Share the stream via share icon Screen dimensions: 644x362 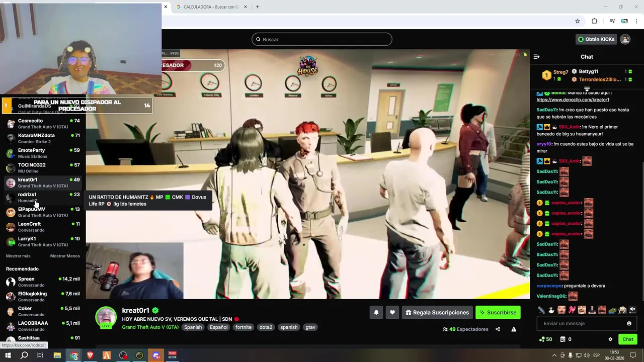498,329
